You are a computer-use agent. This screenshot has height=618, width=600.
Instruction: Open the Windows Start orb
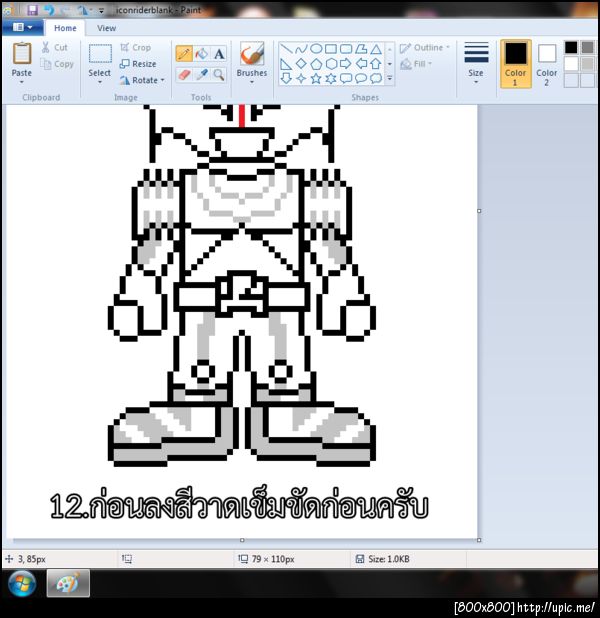click(22, 584)
